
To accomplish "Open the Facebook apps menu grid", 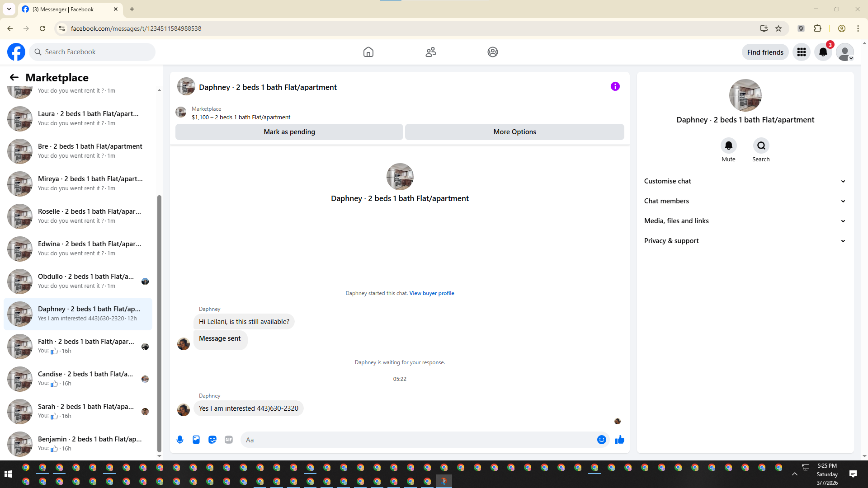I will (x=802, y=52).
